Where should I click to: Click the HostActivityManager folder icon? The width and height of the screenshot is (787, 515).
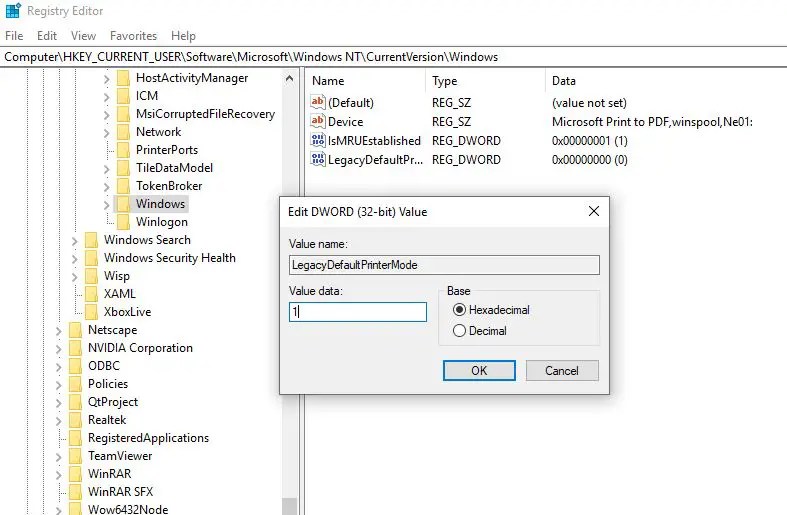(x=123, y=78)
